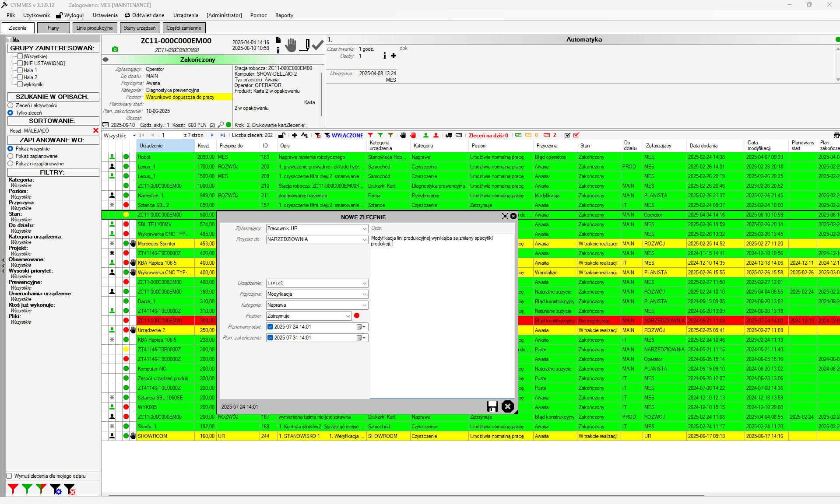Click the plus icon in orders toolbar
The height and width of the screenshot is (504, 840).
point(295,135)
